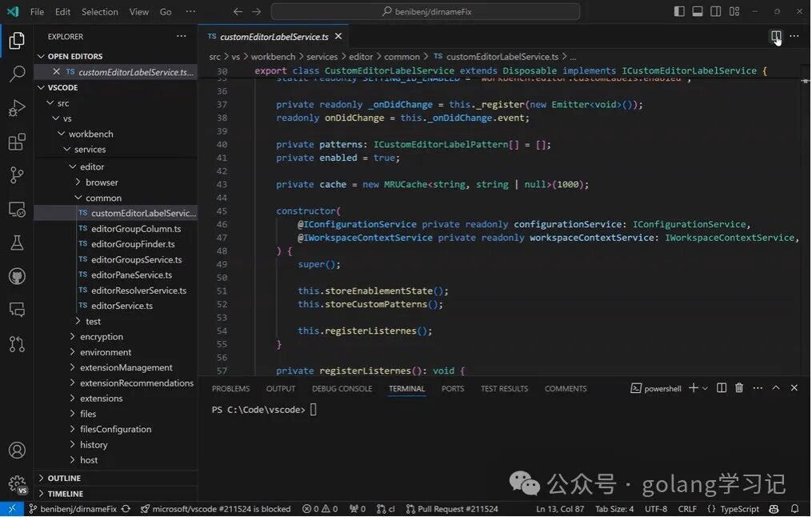Open the new terminal launch profile dropdown

tap(705, 388)
